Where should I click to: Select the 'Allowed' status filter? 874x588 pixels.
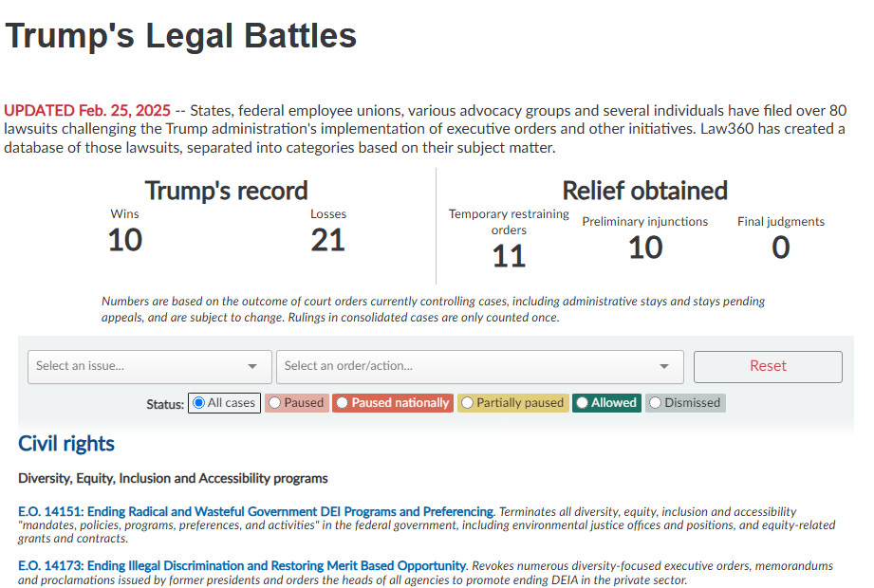606,402
